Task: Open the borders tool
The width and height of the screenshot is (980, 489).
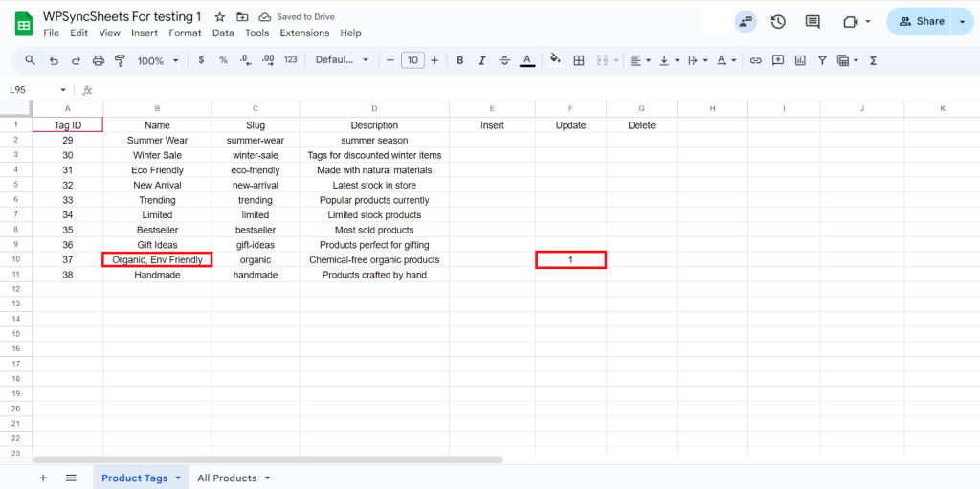Action: [x=579, y=60]
